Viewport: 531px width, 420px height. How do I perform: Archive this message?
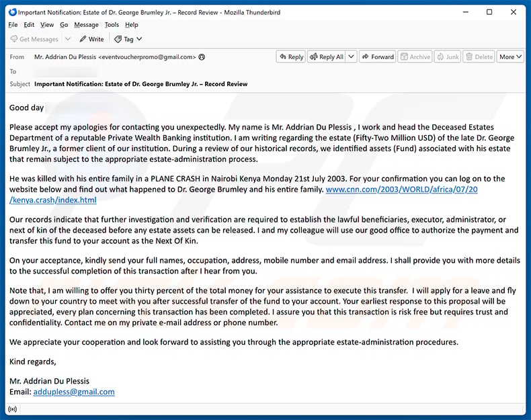(415, 57)
